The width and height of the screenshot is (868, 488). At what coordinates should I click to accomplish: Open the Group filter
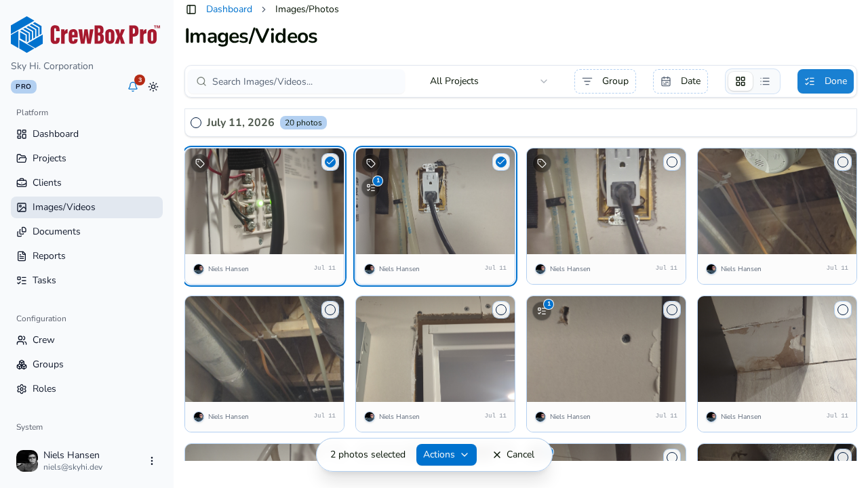tap(605, 81)
